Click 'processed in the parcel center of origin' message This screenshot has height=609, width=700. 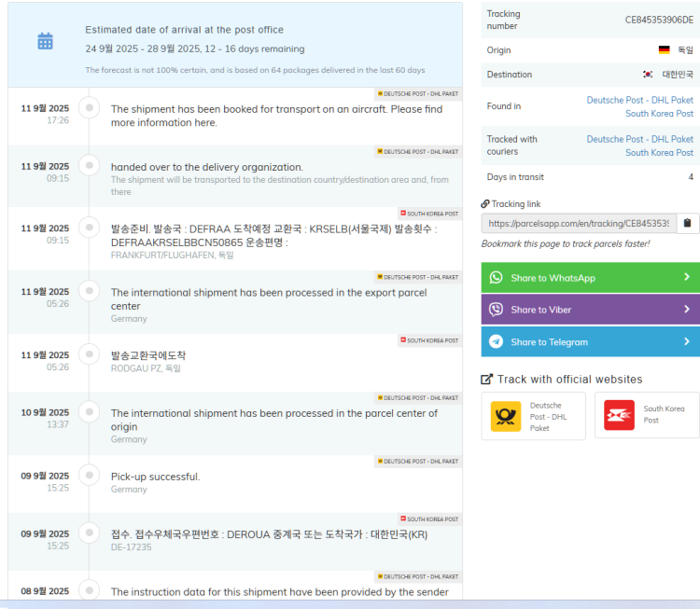274,420
